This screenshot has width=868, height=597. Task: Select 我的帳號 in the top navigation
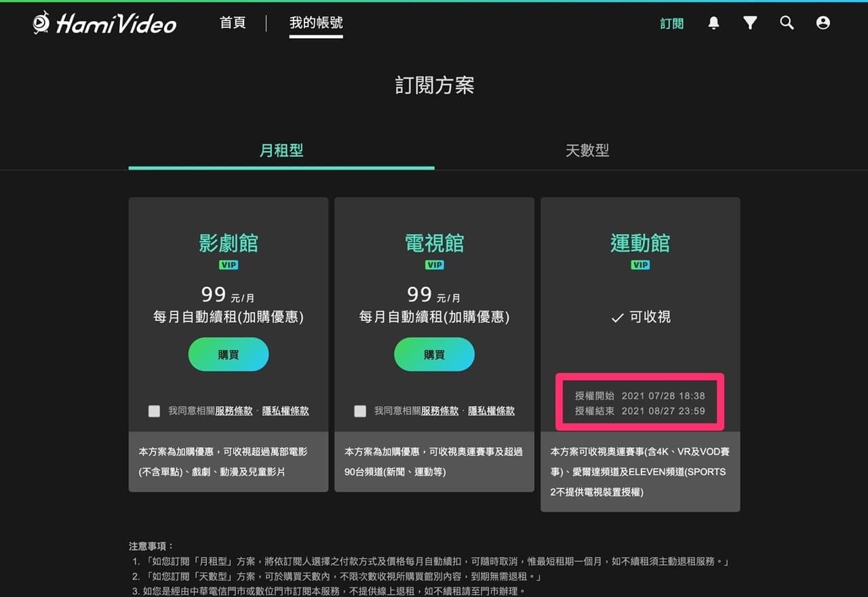click(x=316, y=23)
